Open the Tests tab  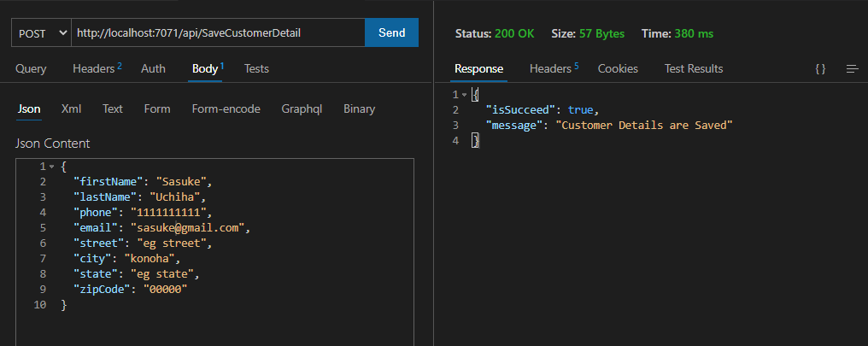tap(256, 68)
